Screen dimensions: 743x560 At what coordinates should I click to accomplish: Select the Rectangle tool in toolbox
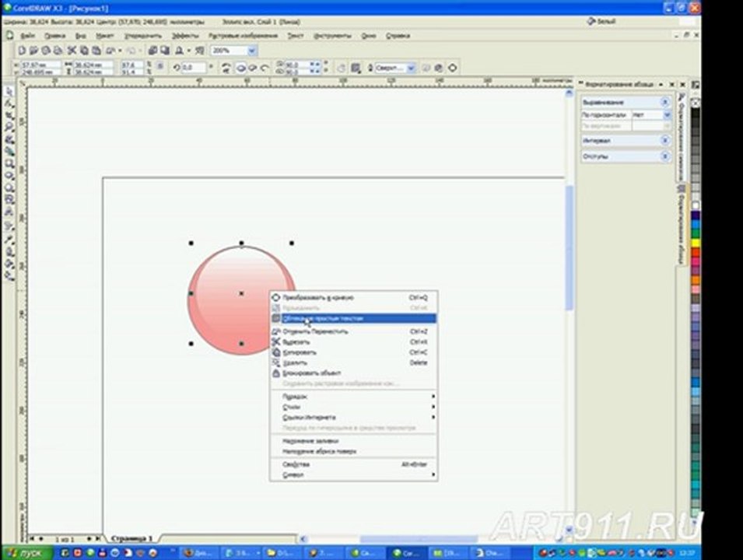(x=9, y=164)
